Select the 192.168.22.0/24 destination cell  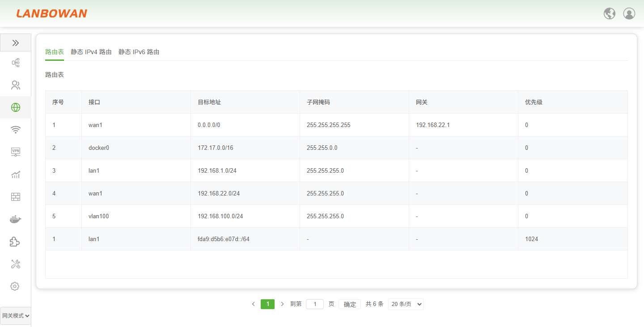click(245, 193)
